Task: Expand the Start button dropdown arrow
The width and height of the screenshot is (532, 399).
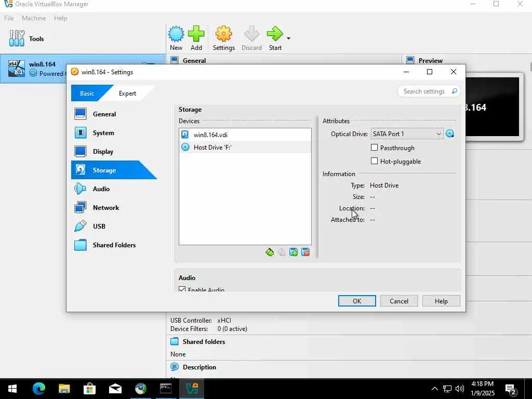Action: pos(288,38)
